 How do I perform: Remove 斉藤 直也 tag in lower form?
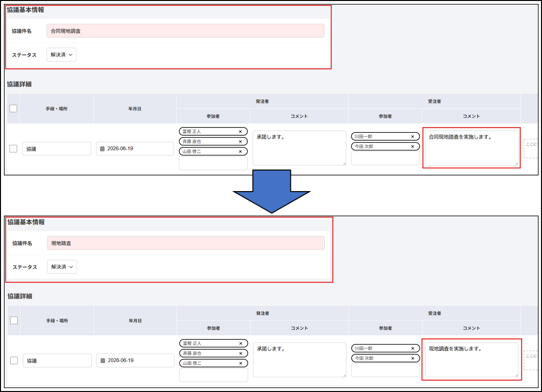240,353
